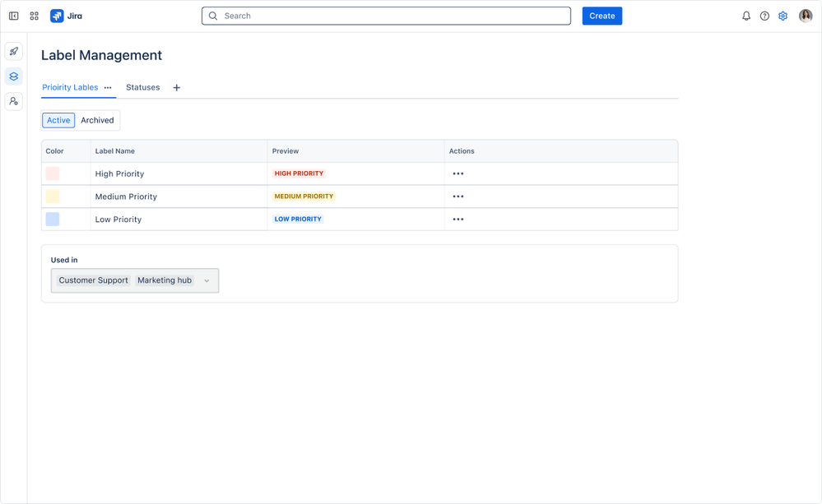
Task: Select the rocket icon in sidebar
Action: pos(14,51)
